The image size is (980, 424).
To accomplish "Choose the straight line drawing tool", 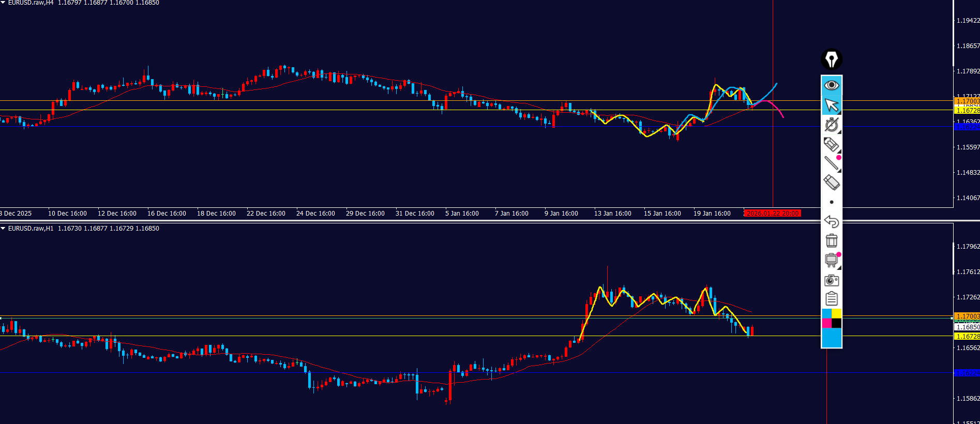I will 831,163.
